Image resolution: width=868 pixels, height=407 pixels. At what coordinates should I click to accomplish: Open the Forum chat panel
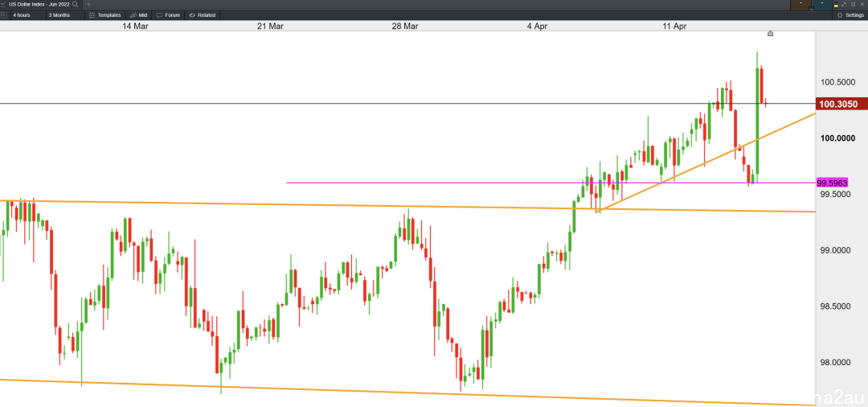(x=168, y=15)
